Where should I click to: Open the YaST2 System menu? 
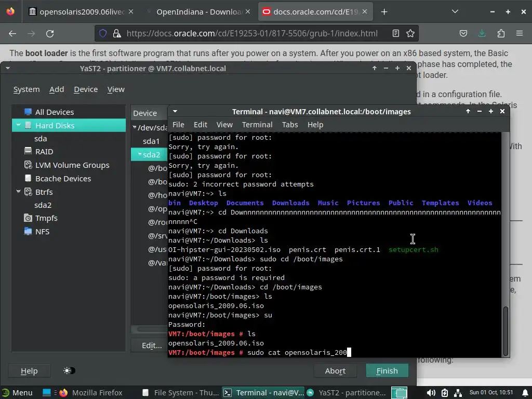click(26, 89)
